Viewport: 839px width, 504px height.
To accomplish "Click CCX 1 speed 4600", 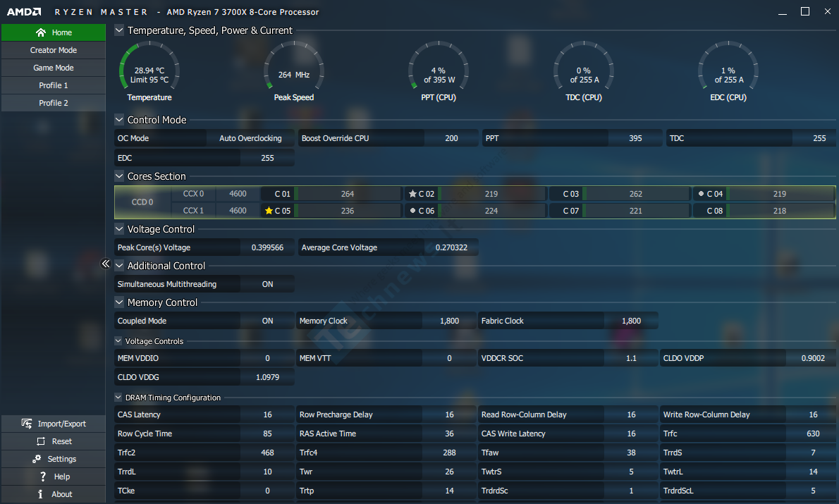I will [x=238, y=211].
